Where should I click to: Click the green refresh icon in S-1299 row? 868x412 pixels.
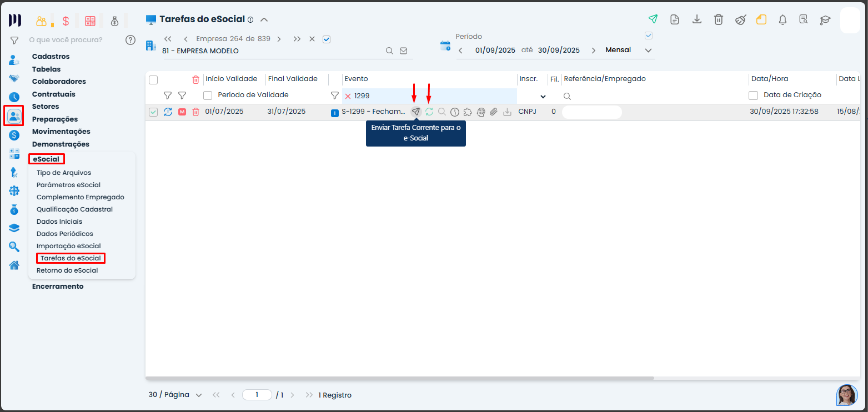pyautogui.click(x=429, y=112)
